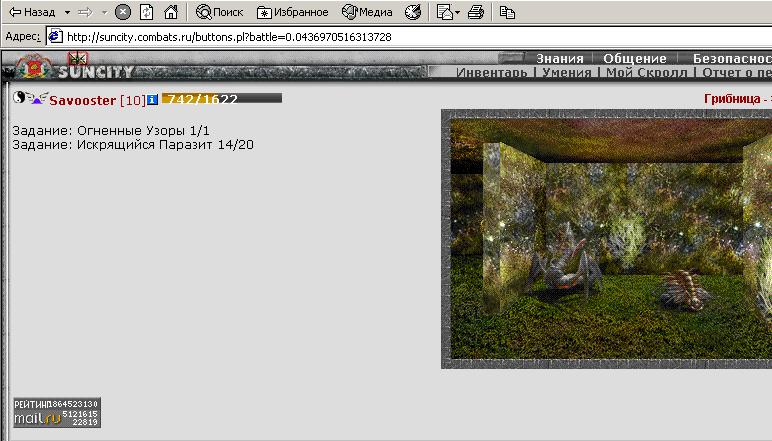Open the Назад history dropdown arrow
Image resolution: width=772 pixels, height=441 pixels.
pos(67,12)
